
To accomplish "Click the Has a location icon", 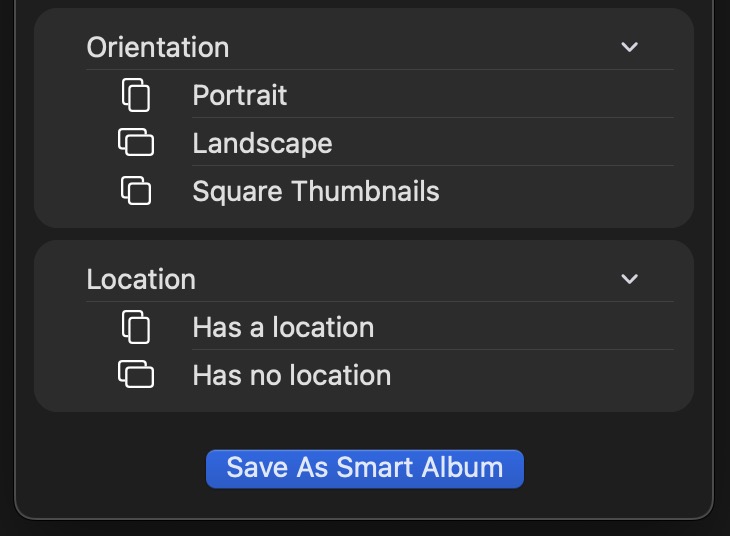I will coord(136,327).
